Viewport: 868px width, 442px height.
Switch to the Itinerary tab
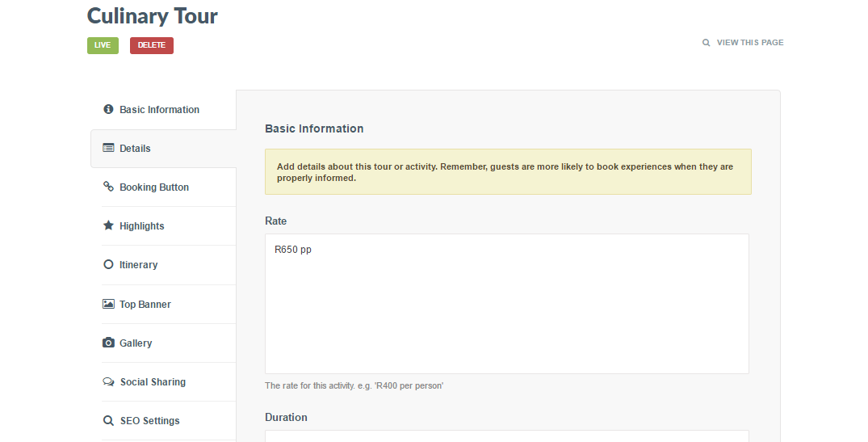[139, 265]
